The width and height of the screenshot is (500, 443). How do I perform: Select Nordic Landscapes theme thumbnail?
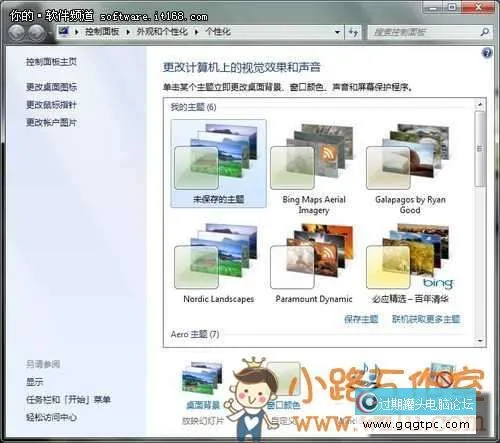click(218, 263)
